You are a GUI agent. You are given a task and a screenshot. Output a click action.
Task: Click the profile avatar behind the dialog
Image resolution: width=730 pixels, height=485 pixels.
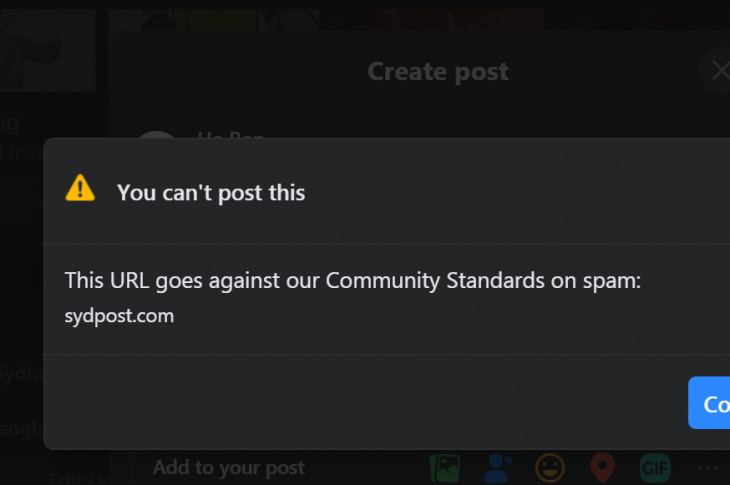[157, 135]
